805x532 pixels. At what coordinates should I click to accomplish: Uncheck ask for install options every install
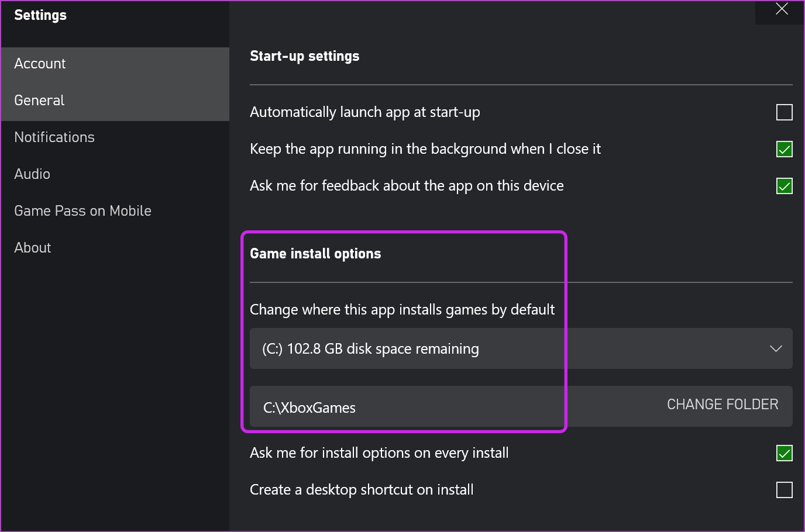[x=784, y=453]
